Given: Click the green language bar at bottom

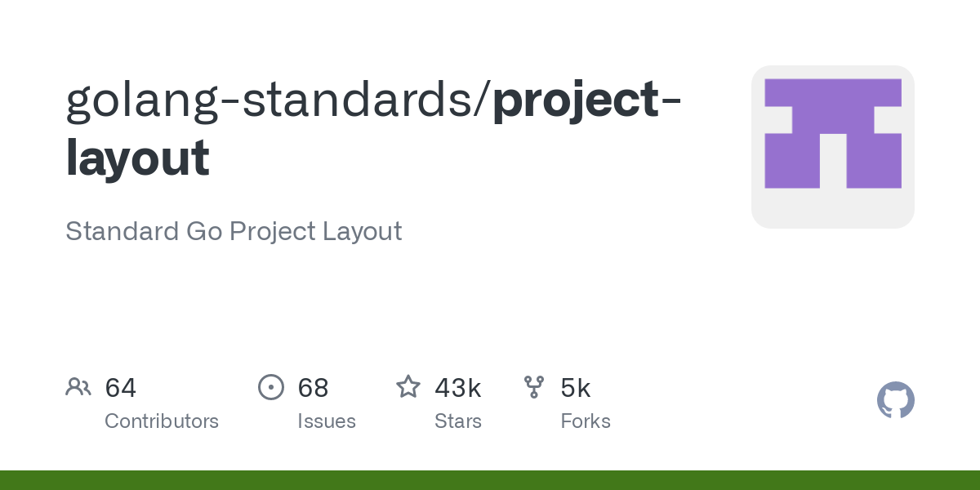Looking at the screenshot, I should (x=490, y=480).
